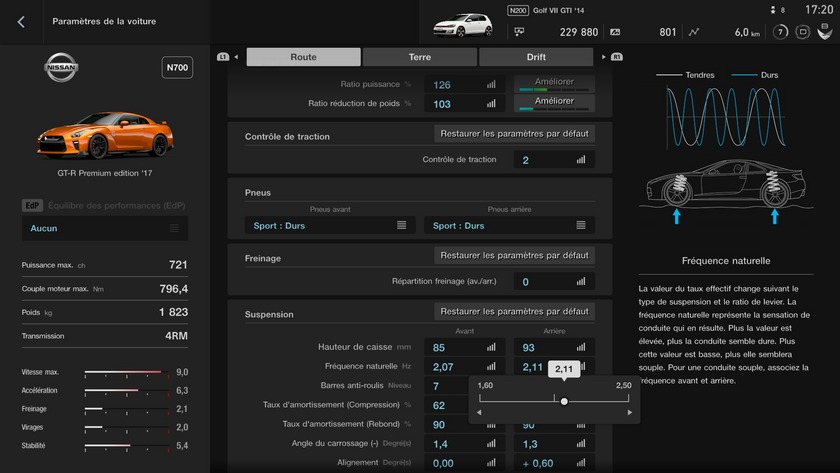
Task: Open the Pneus arrière tyre list
Action: 509,226
